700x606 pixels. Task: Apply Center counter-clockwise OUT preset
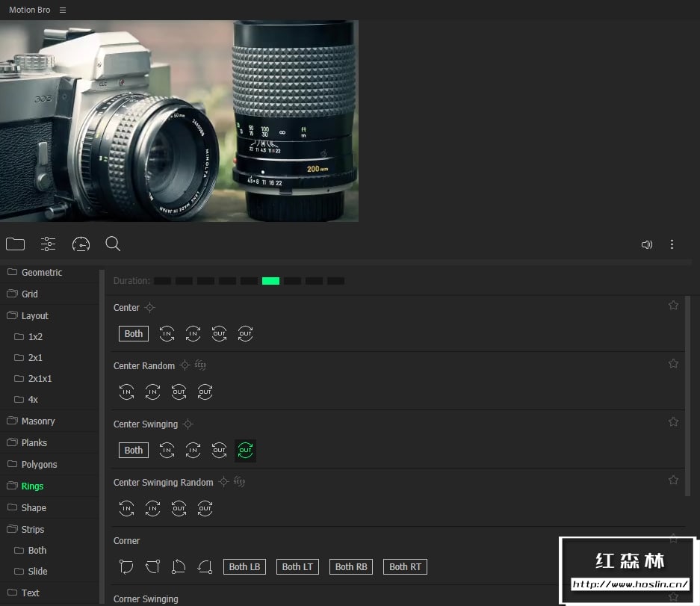point(219,333)
